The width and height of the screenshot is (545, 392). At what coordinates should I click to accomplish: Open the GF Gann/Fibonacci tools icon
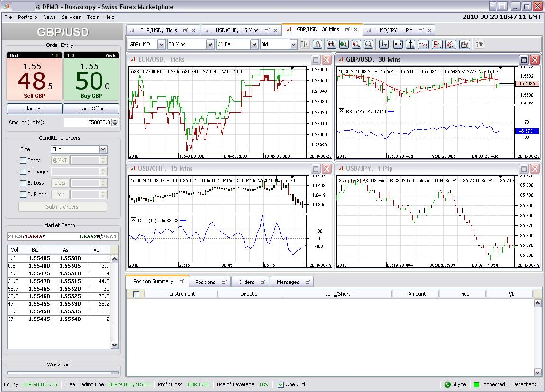pos(451,45)
